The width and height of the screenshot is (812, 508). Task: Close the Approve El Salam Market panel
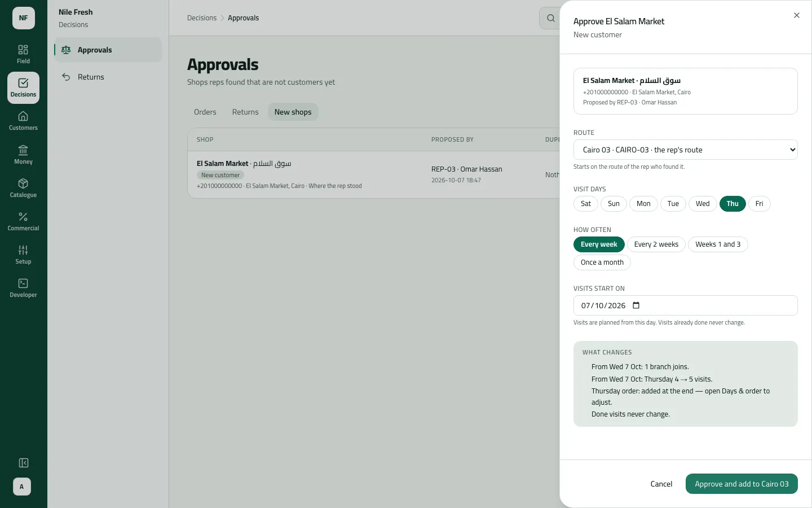click(796, 15)
